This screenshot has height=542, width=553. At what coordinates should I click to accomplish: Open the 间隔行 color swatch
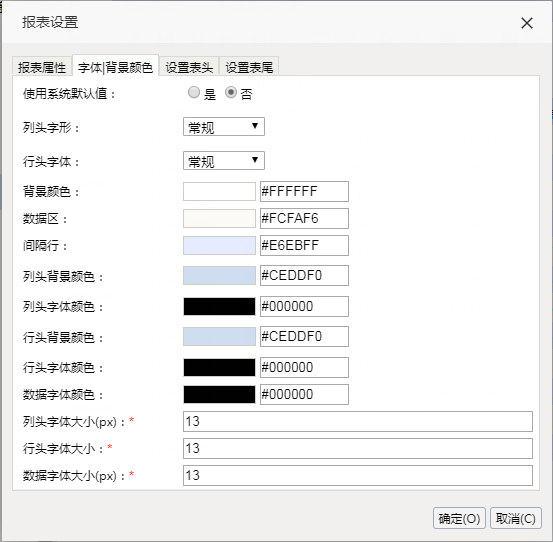click(x=219, y=245)
